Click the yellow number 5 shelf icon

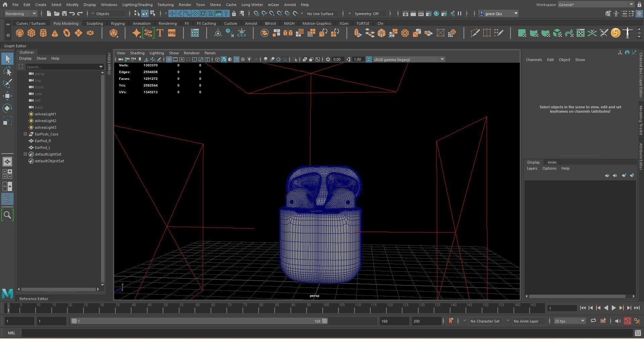[x=615, y=33]
